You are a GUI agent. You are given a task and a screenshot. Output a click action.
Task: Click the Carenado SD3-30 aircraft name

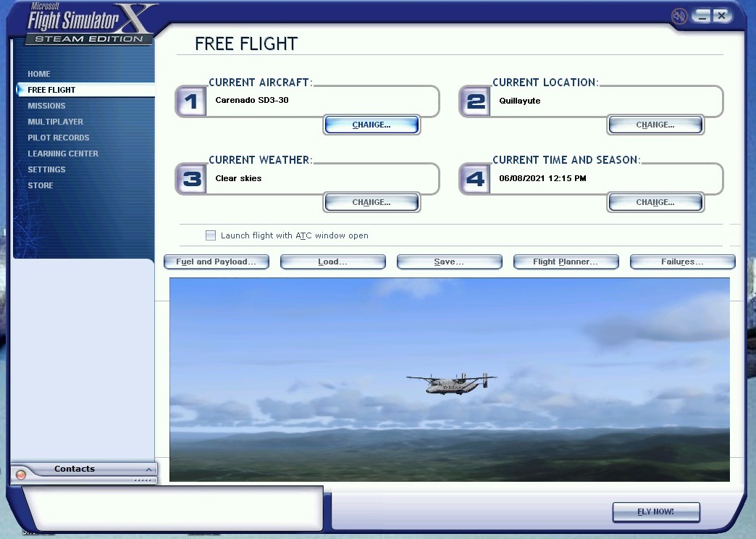(x=252, y=100)
